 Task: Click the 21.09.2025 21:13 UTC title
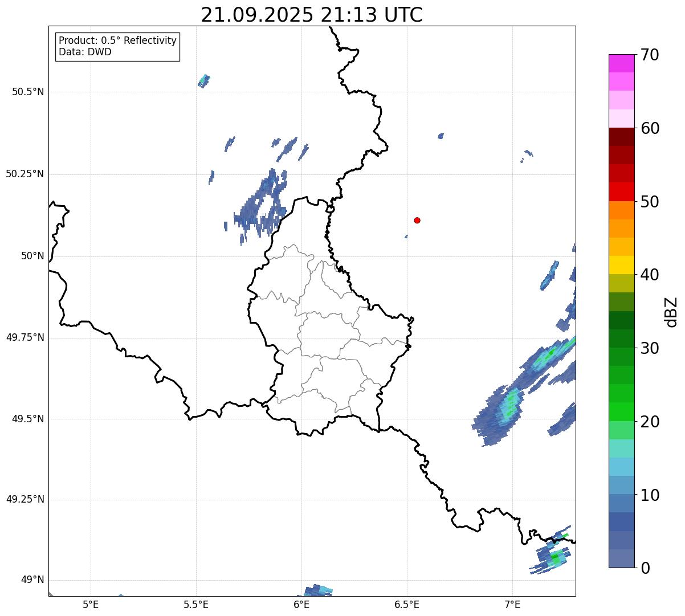(312, 15)
